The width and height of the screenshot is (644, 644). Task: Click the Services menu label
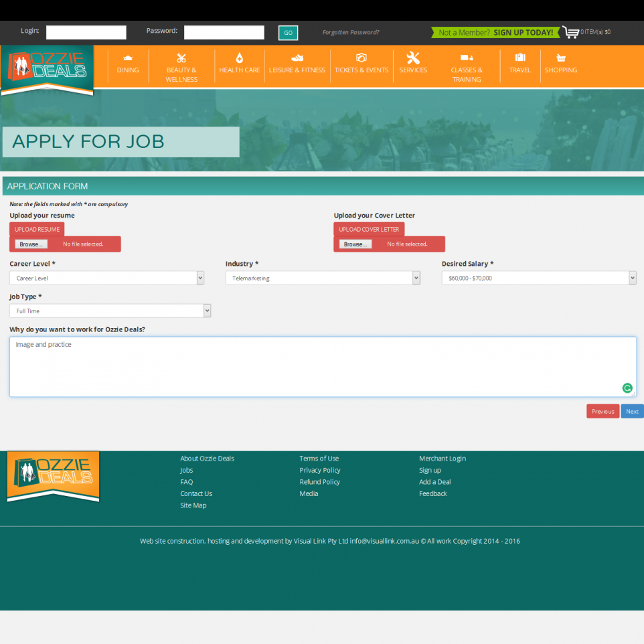click(x=413, y=70)
